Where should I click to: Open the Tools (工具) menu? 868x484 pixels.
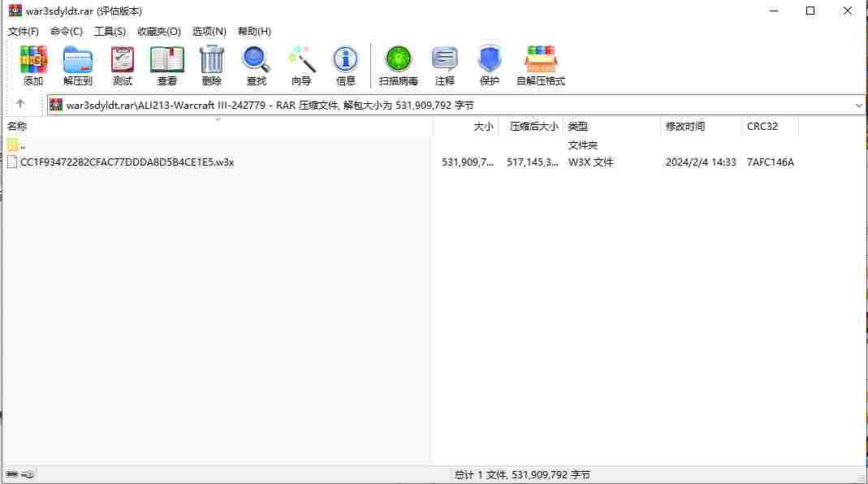pyautogui.click(x=110, y=32)
